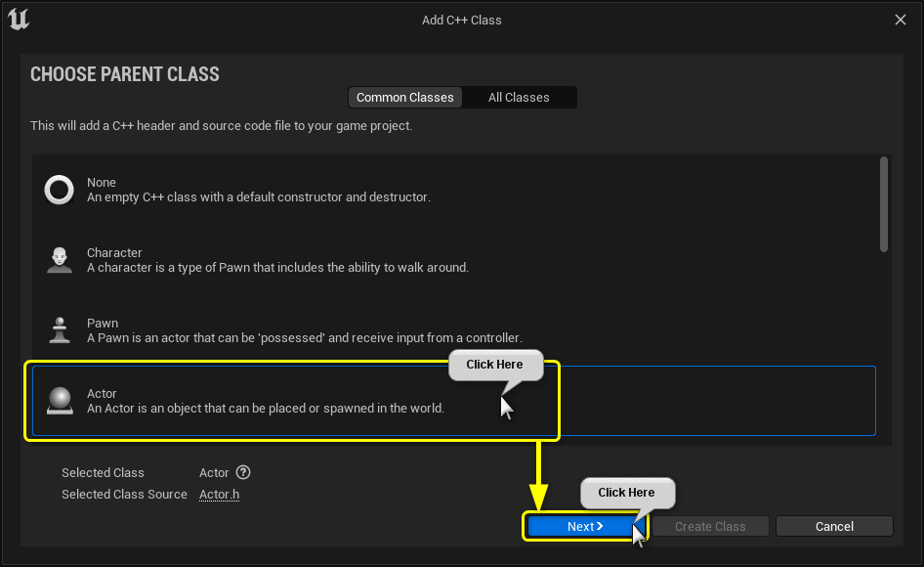Click the None empty-class circle icon
Image resolution: width=924 pixels, height=567 pixels.
[x=59, y=190]
